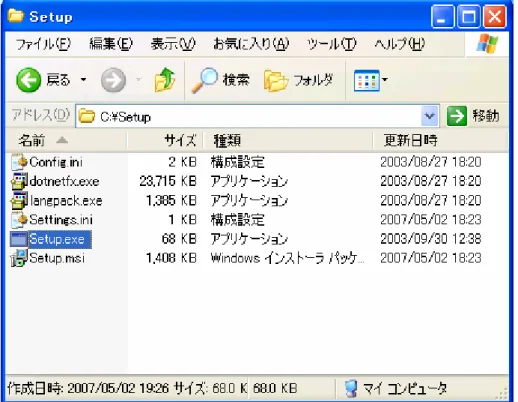518x402 pixels.
Task: Toggle the Folders (フォルダ) pane button
Action: tap(298, 80)
